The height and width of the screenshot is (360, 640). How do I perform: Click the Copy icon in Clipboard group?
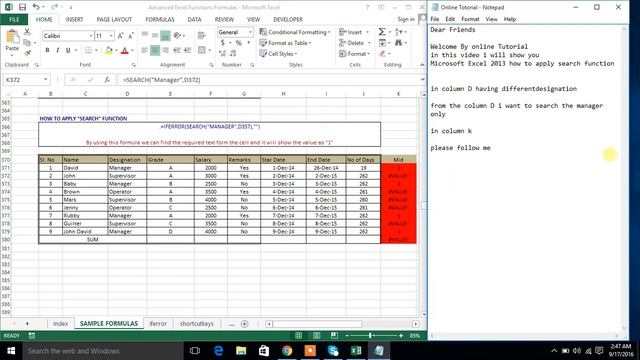pyautogui.click(x=27, y=42)
